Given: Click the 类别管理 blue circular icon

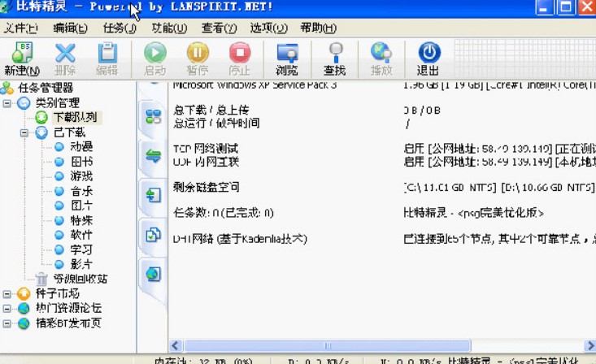Looking at the screenshot, I should (x=24, y=103).
